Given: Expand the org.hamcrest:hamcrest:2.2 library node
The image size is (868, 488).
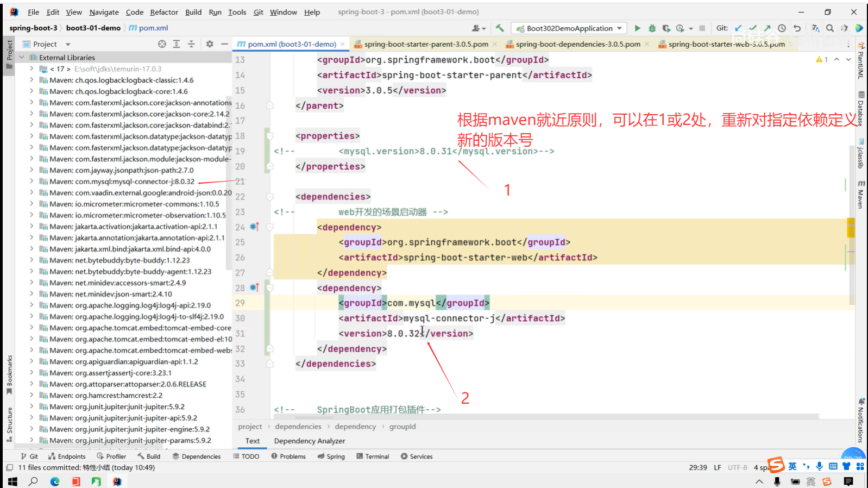Looking at the screenshot, I should tap(32, 396).
